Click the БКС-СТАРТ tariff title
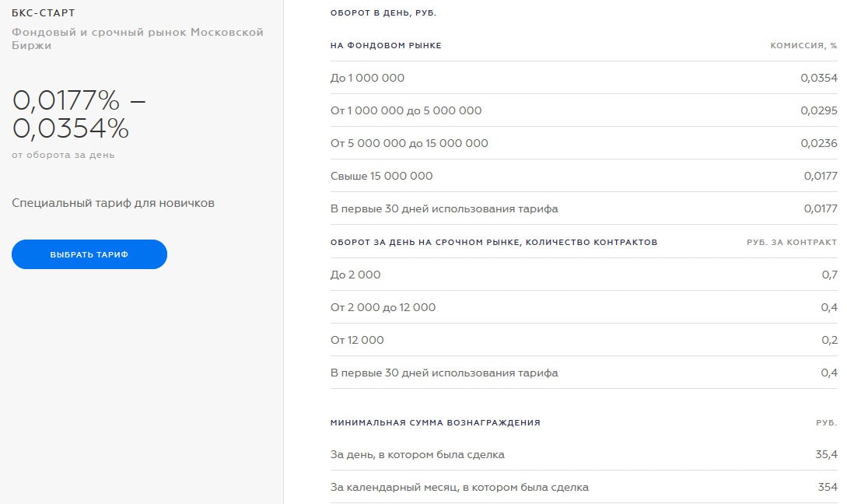The image size is (847, 504). [44, 13]
